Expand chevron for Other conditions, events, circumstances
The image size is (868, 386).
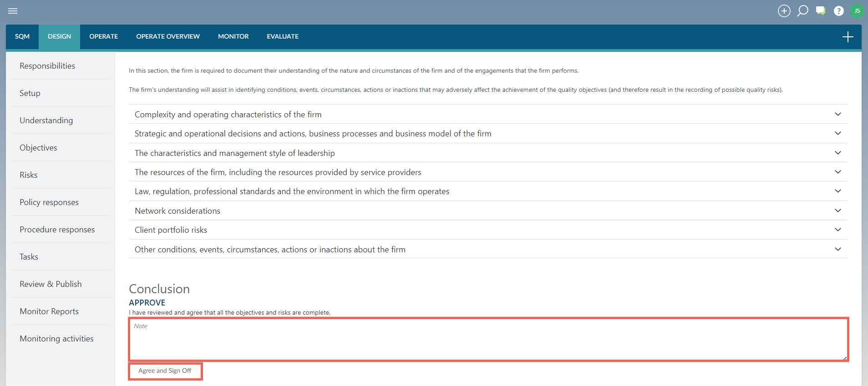[838, 249]
